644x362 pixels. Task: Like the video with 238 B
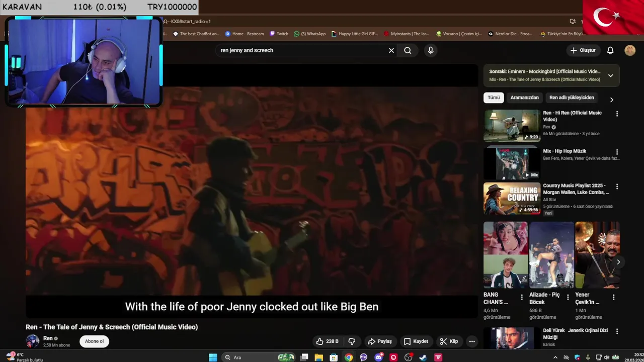click(327, 341)
